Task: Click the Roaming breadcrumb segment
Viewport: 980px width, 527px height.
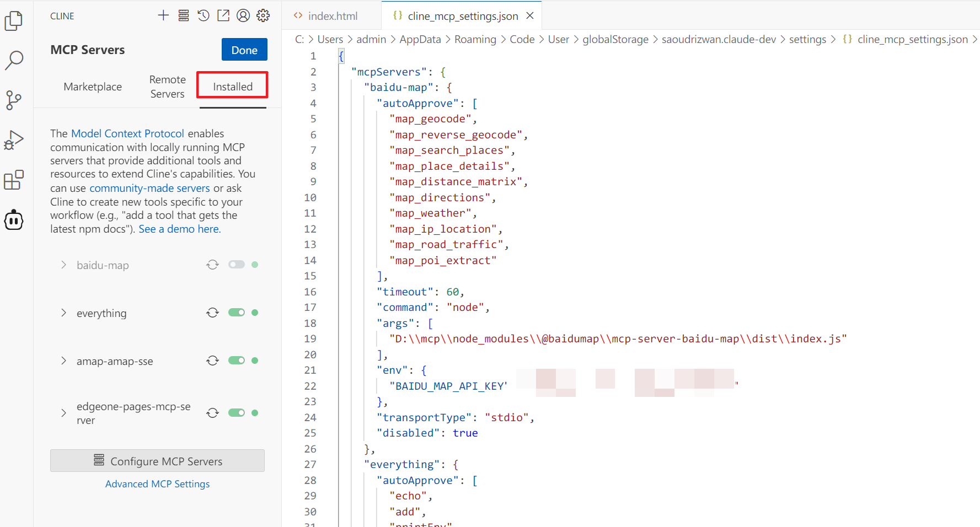Action: (x=475, y=39)
